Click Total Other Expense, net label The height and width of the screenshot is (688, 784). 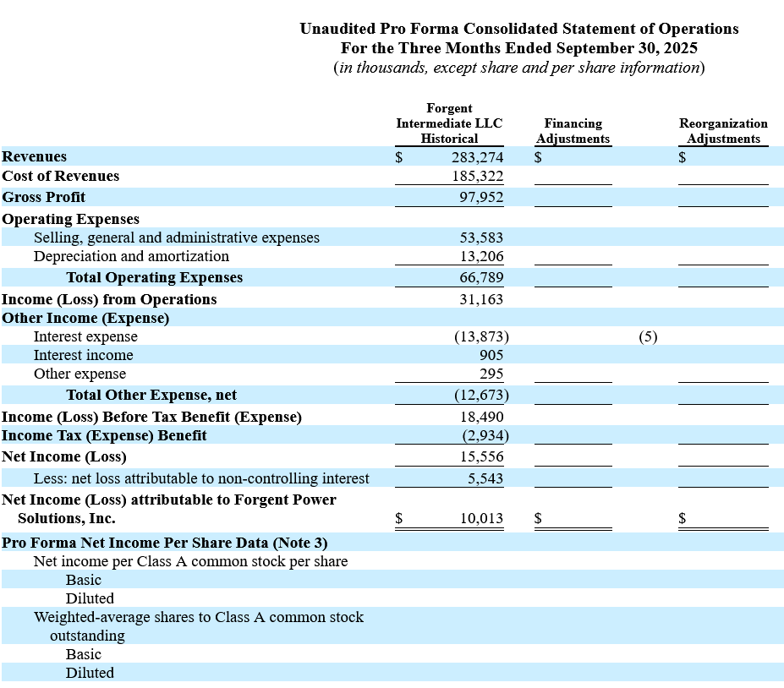pos(151,395)
